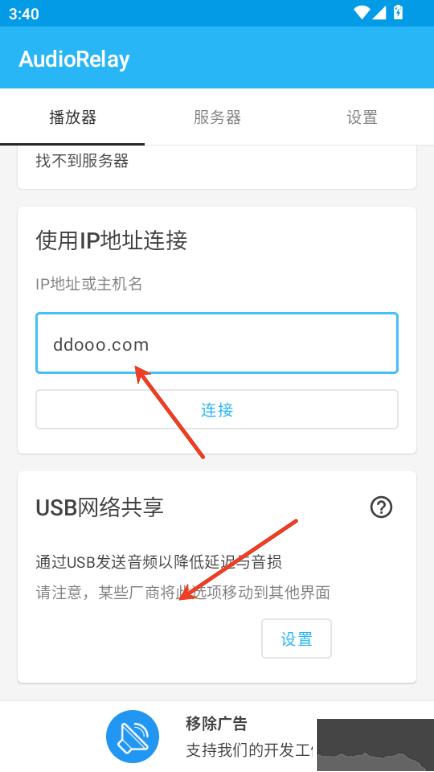Image resolution: width=434 pixels, height=772 pixels.
Task: Tap the battery icon in status bar
Action: coord(398,12)
